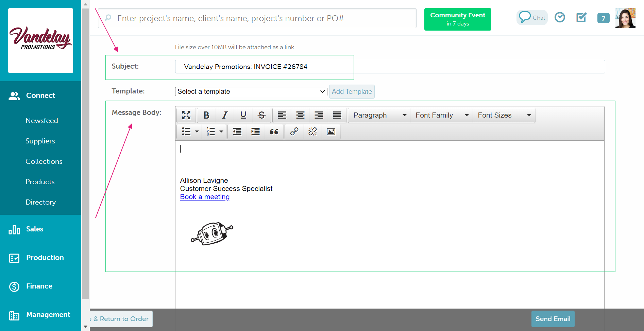Align text right

click(319, 115)
